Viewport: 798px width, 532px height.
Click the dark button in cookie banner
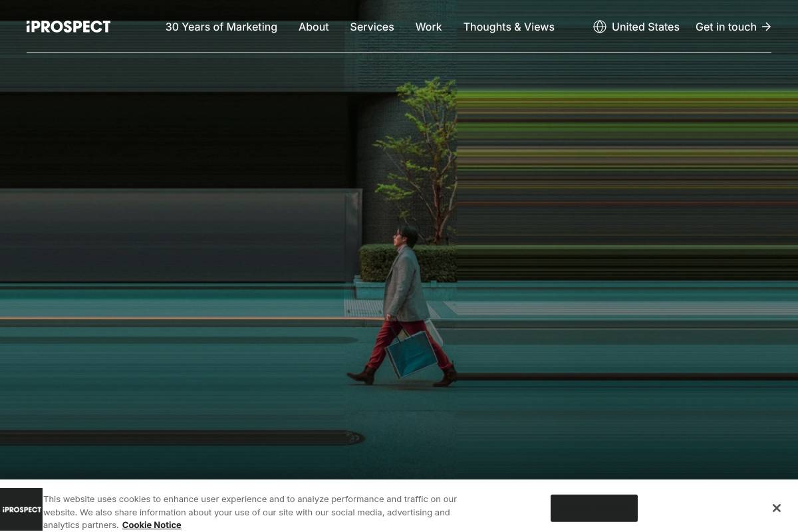(x=594, y=508)
